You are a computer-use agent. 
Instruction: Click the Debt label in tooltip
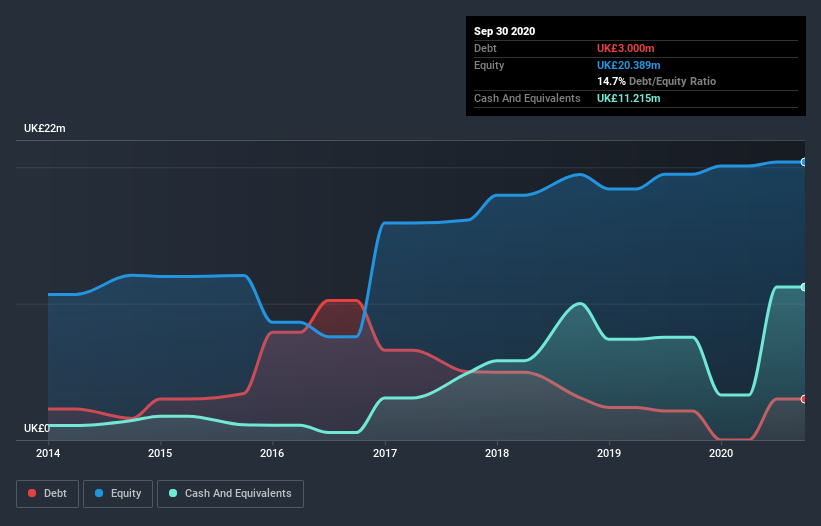485,48
